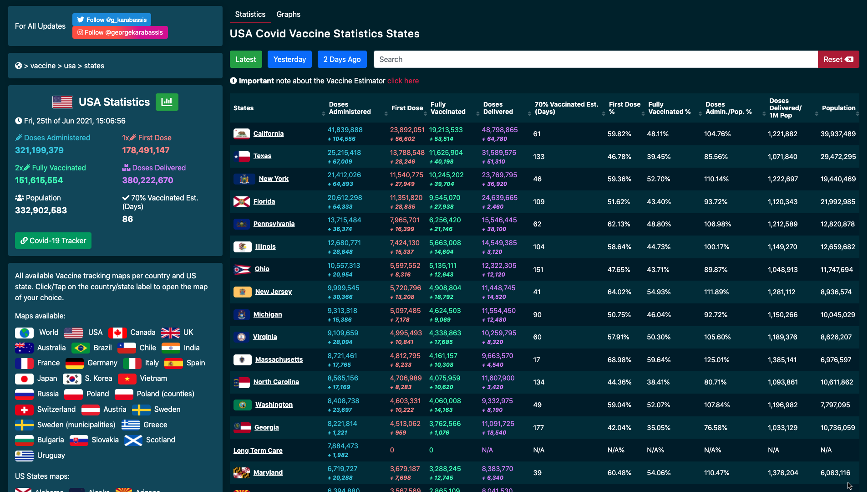Click the Maryland state flag icon

pos(242,473)
